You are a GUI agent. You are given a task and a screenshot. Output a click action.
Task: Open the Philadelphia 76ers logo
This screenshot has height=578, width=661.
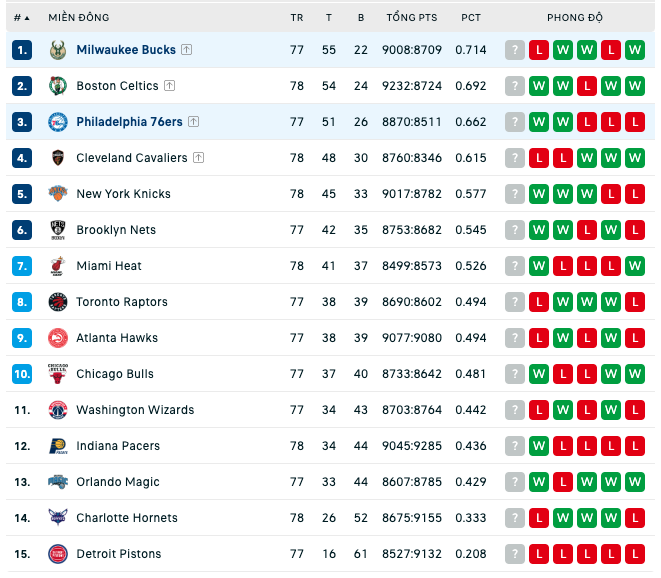tap(58, 122)
